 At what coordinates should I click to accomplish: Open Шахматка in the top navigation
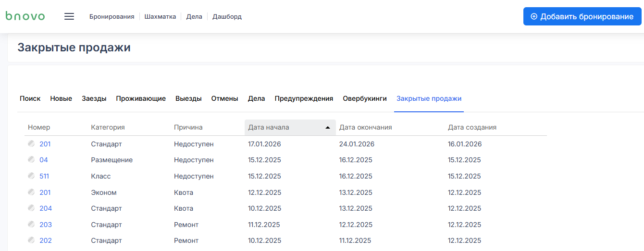160,17
